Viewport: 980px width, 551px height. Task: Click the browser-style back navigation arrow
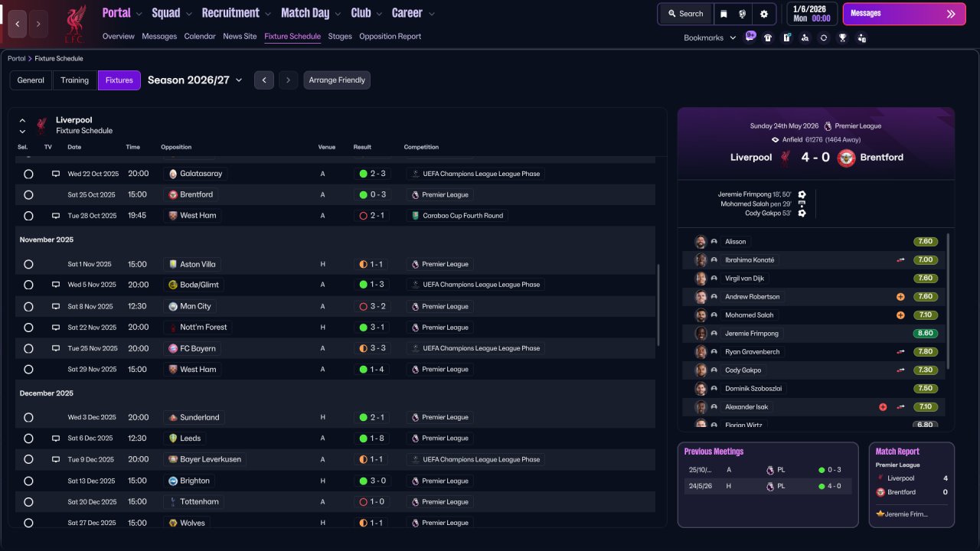point(17,24)
